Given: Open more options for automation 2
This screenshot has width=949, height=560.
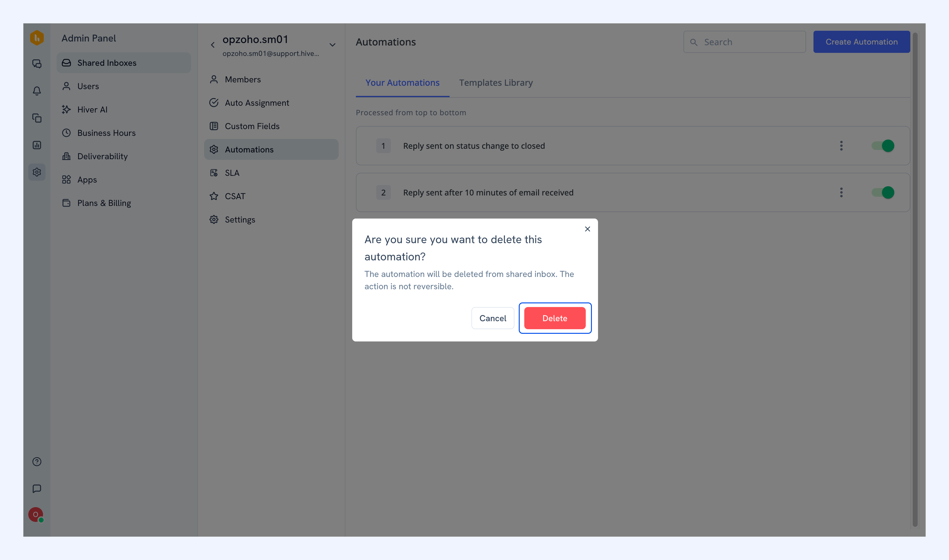Looking at the screenshot, I should (x=841, y=192).
